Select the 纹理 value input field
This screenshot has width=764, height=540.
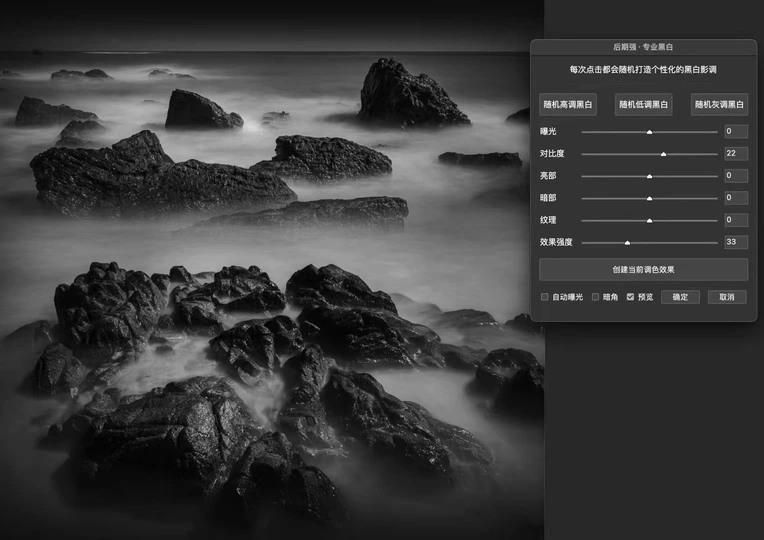[735, 220]
